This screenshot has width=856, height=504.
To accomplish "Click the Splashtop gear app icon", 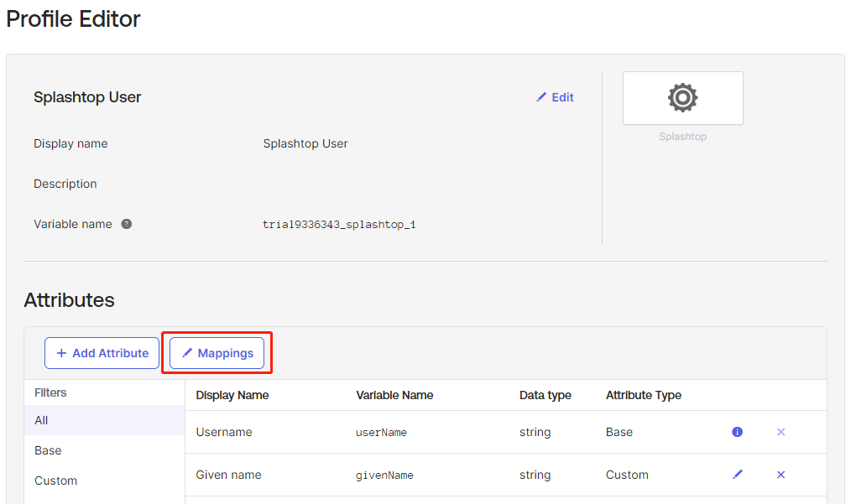I will tap(682, 98).
